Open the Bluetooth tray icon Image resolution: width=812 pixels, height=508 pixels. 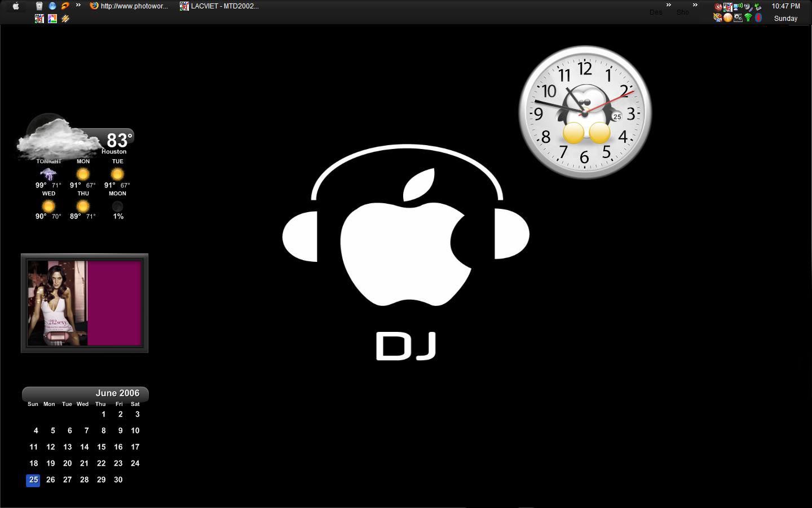pos(758,17)
